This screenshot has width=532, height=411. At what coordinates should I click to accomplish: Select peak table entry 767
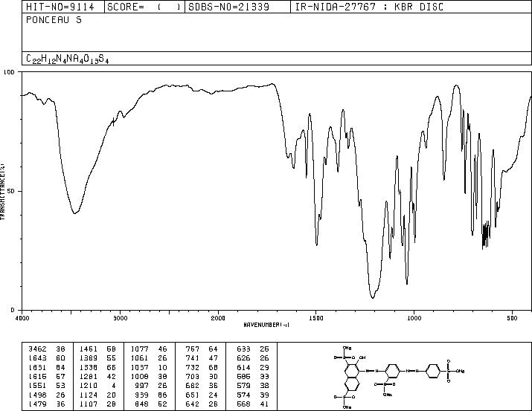point(193,349)
